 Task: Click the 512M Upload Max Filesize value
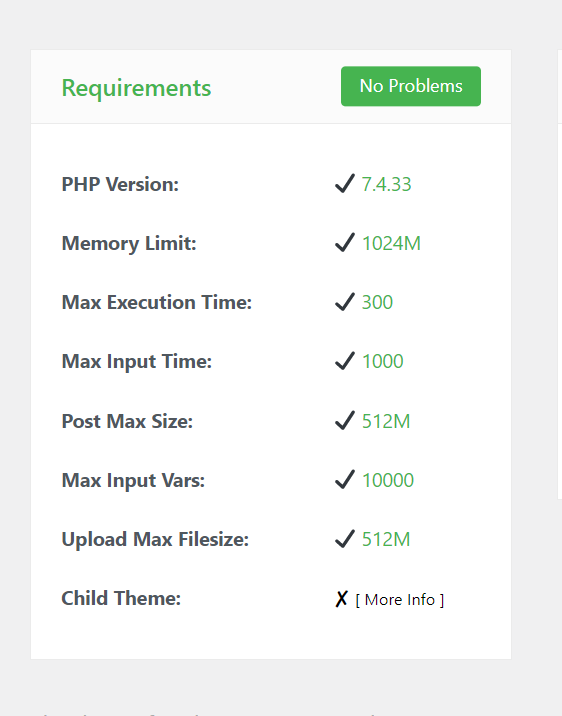[386, 539]
